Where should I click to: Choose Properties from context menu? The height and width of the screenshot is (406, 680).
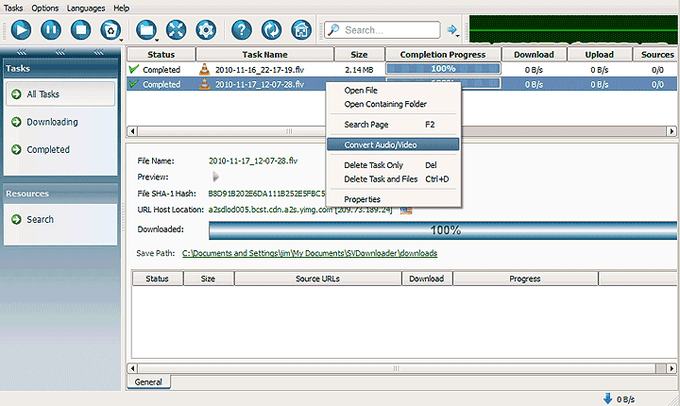coord(362,199)
